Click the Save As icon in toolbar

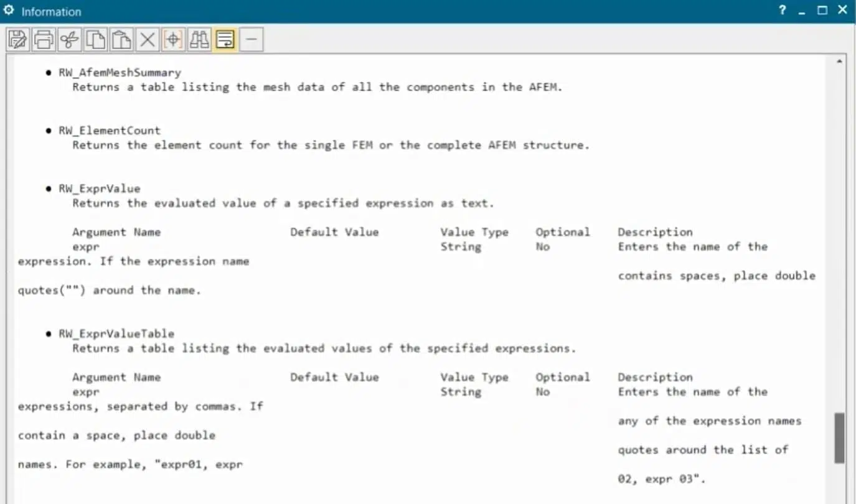pos(17,40)
